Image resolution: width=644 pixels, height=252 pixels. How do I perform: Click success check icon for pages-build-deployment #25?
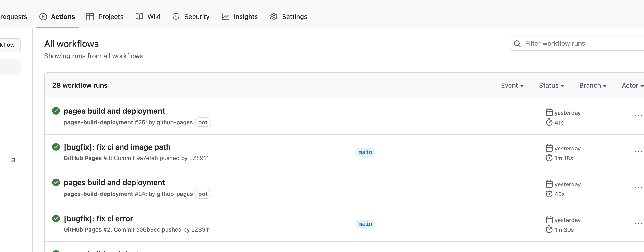[x=56, y=111]
